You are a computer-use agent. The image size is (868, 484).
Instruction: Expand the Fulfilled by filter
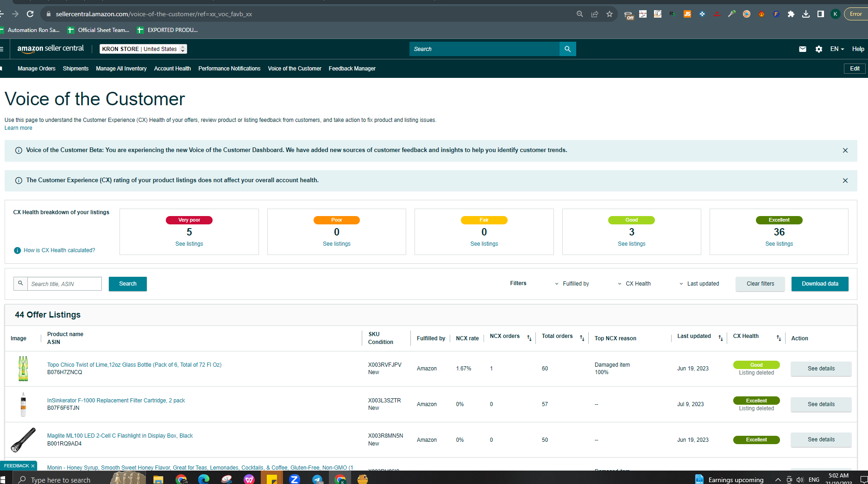click(572, 284)
